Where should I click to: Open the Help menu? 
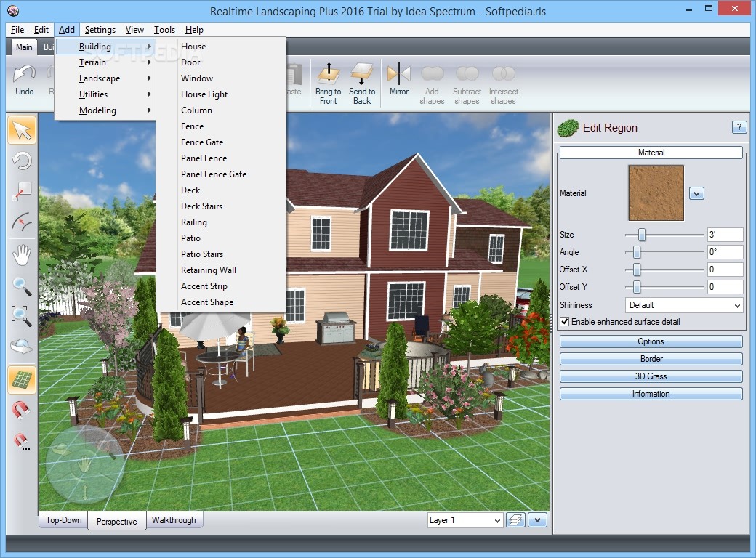194,29
